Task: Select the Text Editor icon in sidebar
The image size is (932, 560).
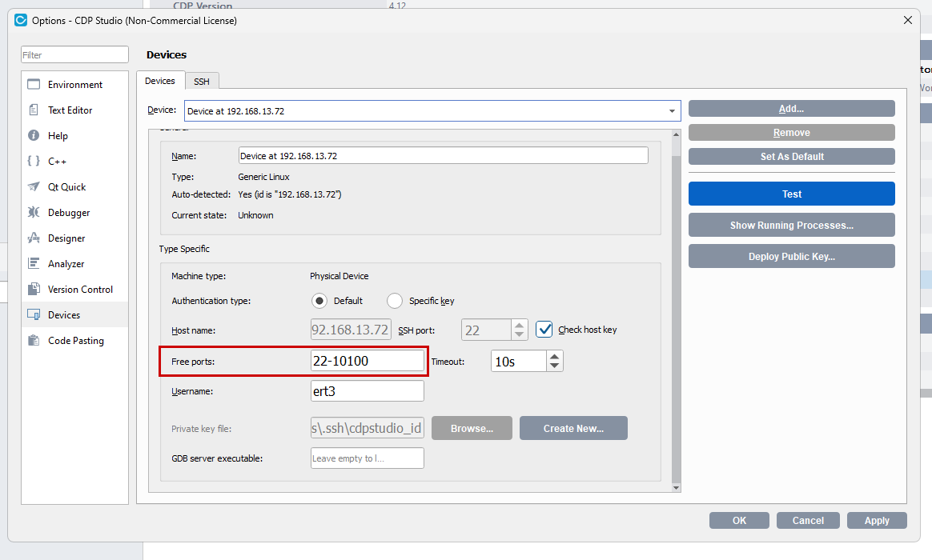Action: [x=34, y=110]
